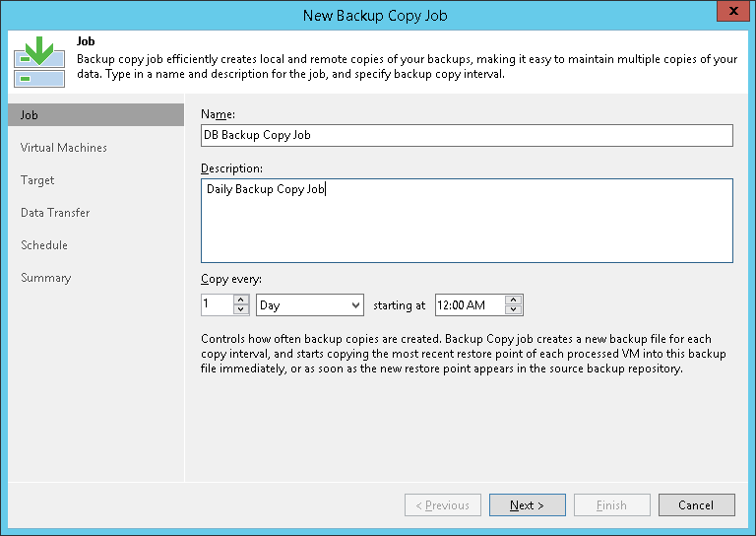Image resolution: width=756 pixels, height=536 pixels.
Task: Open the Day interval unit dropdown
Action: (310, 305)
